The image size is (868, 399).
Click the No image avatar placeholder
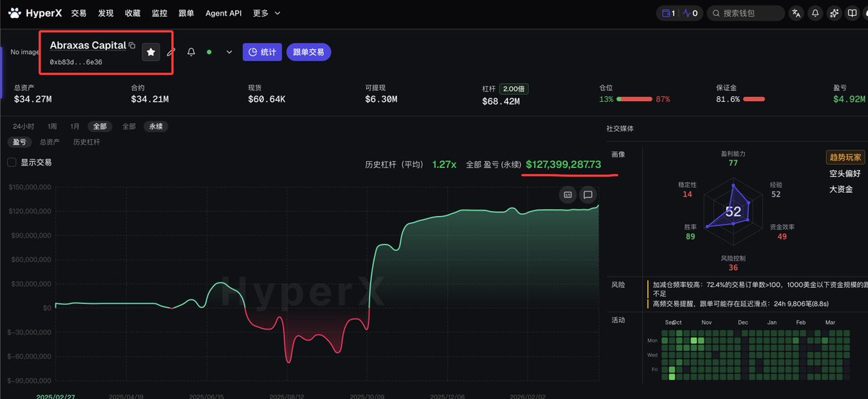pos(25,52)
